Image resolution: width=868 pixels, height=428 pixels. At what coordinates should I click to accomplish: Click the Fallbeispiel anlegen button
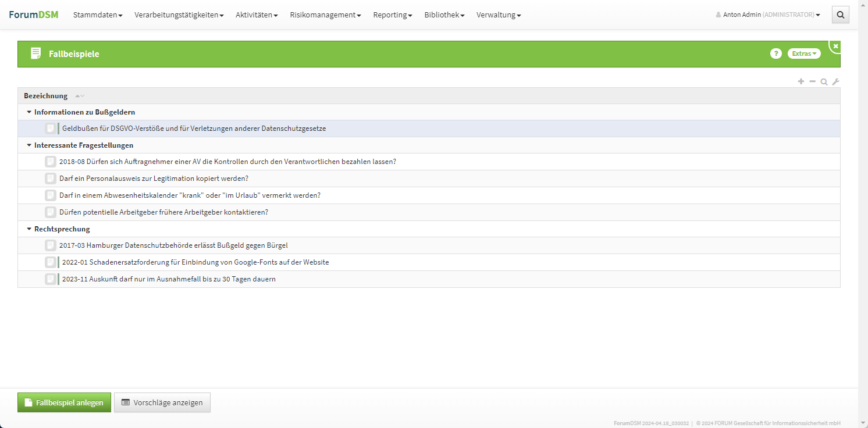[x=64, y=402]
